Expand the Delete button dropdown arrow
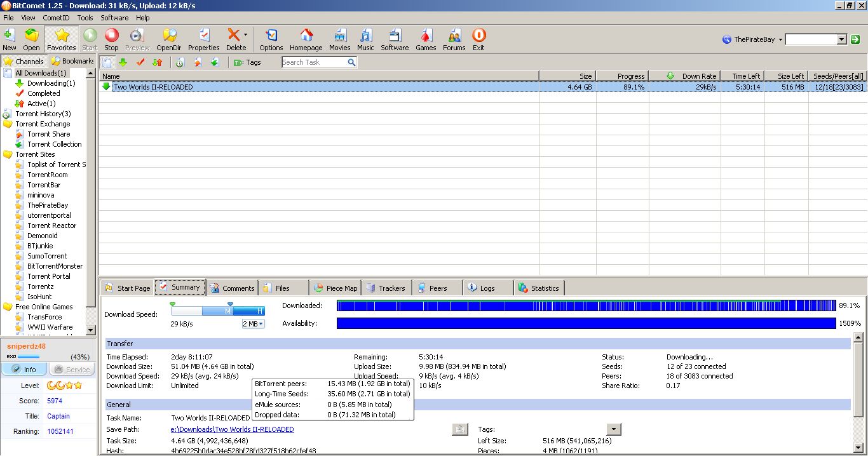The height and width of the screenshot is (456, 868). (x=245, y=36)
